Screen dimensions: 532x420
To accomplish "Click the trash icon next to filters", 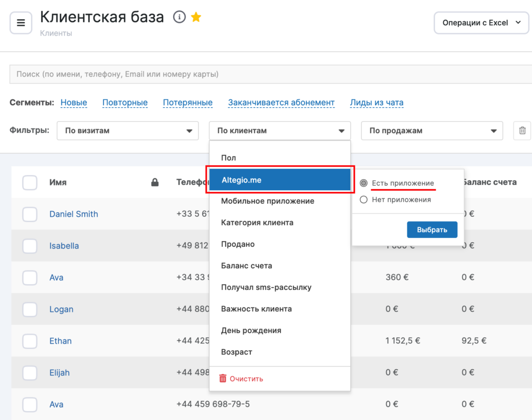I will tap(522, 130).
